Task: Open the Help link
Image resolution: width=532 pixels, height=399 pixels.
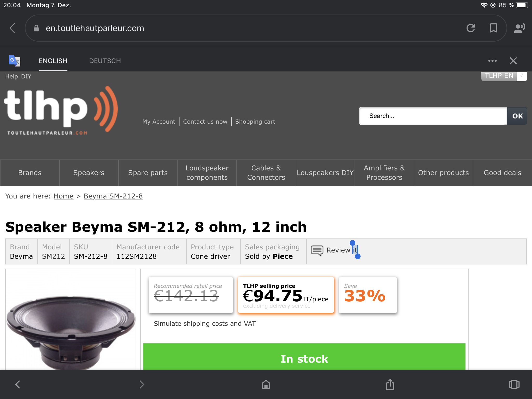Action: (x=11, y=76)
